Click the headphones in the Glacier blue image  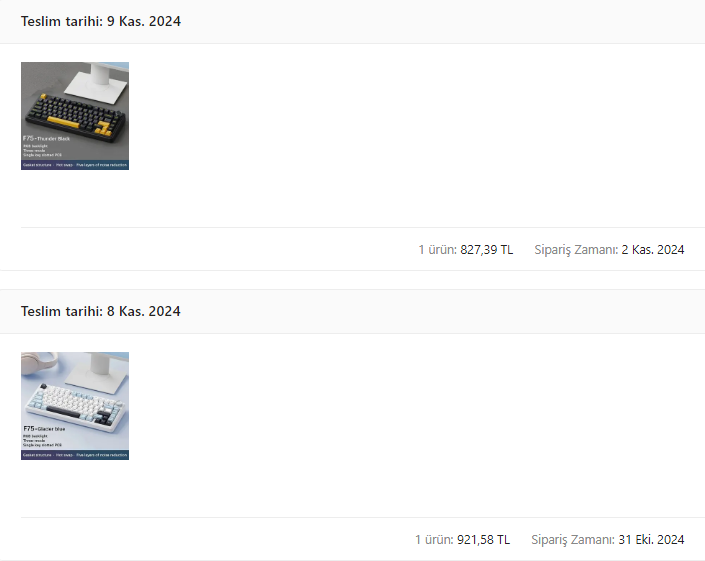pos(38,363)
